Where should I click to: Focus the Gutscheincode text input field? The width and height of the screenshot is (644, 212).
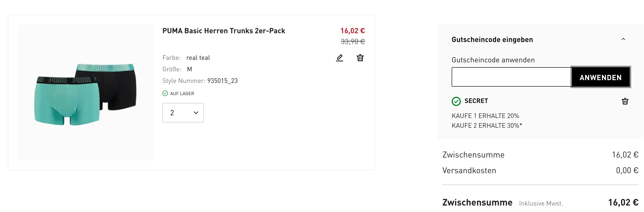click(x=511, y=77)
